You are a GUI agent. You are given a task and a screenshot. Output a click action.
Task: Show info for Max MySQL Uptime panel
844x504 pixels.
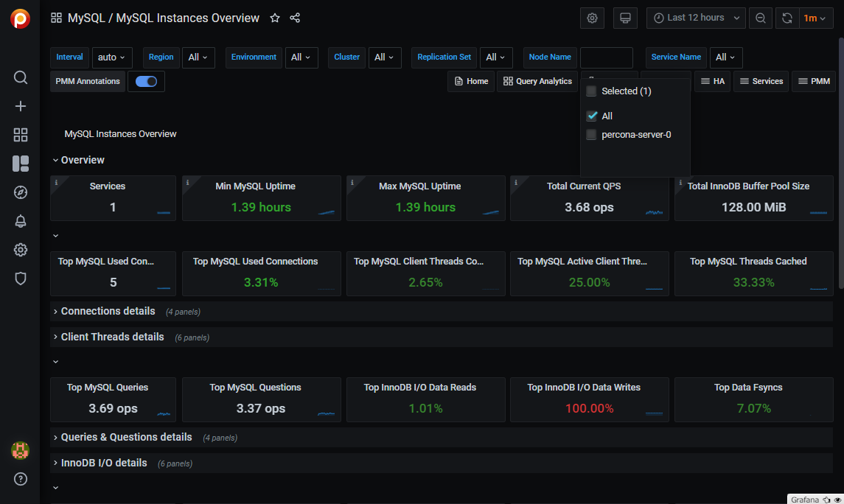click(352, 182)
